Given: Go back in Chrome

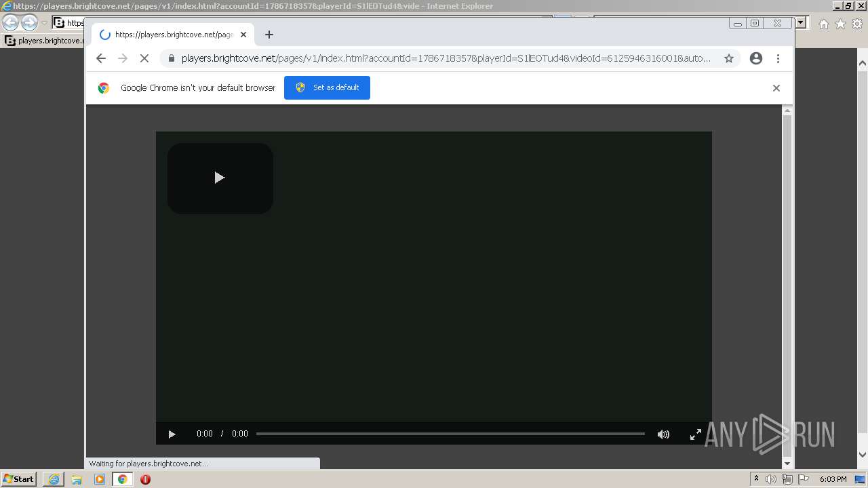Looking at the screenshot, I should (101, 58).
